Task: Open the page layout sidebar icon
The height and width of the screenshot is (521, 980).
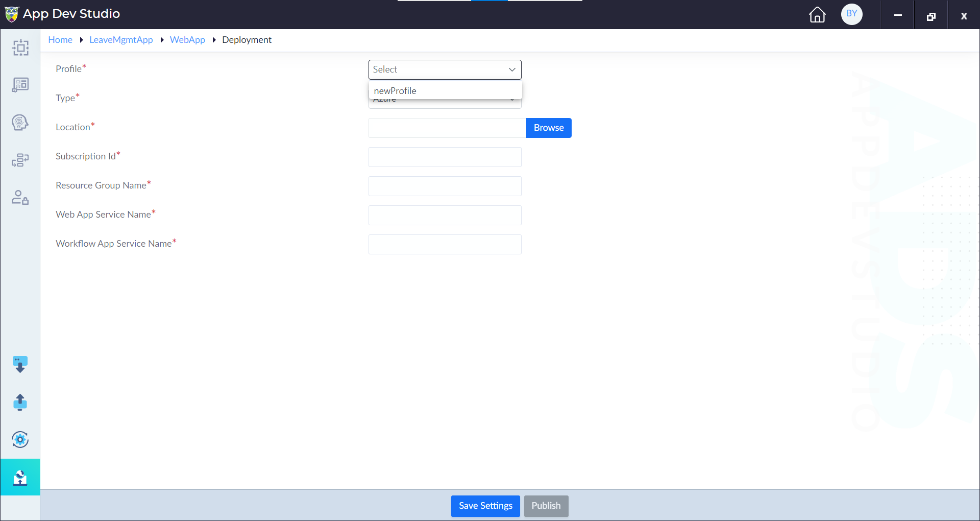Action: (x=20, y=85)
